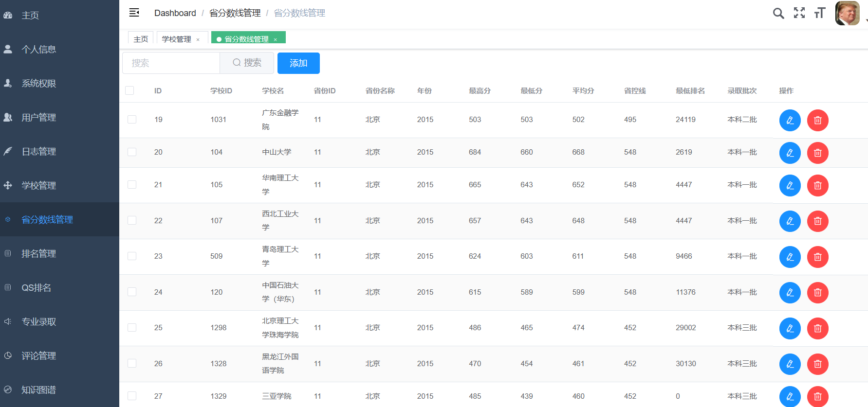Click the 搜索 button beside the input
Screen dimensions: 868x407
pyautogui.click(x=247, y=63)
